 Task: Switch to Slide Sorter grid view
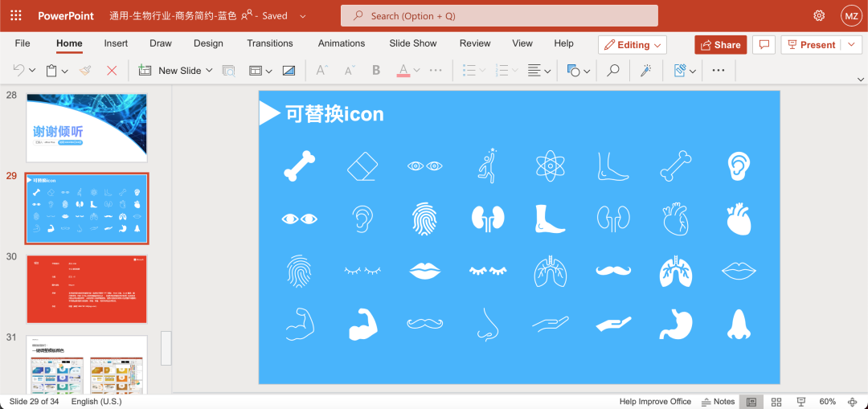(x=776, y=402)
